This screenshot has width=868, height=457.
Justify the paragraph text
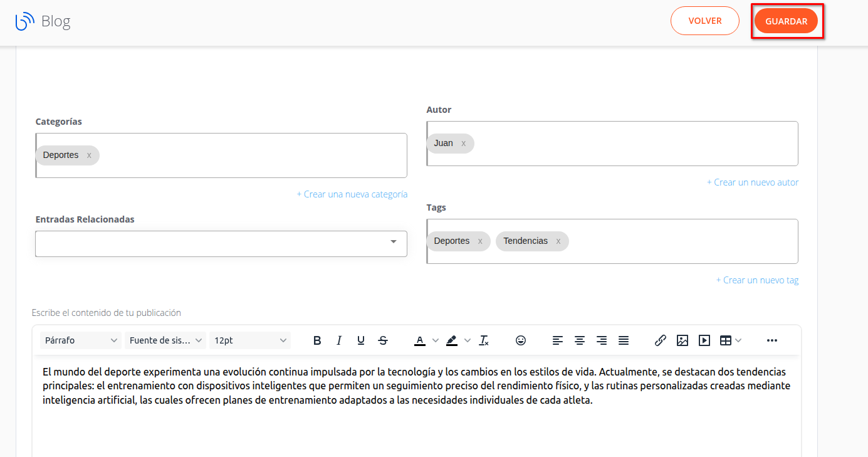624,340
